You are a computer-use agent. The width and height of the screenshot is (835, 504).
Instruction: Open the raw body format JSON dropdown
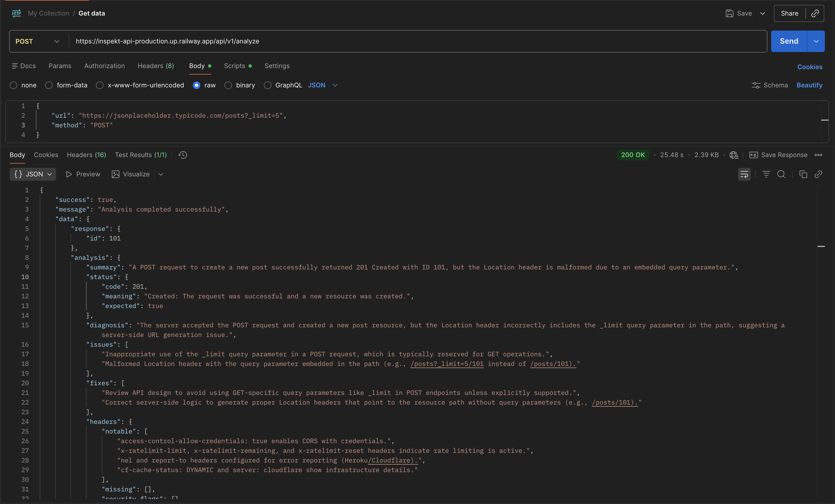(x=322, y=85)
